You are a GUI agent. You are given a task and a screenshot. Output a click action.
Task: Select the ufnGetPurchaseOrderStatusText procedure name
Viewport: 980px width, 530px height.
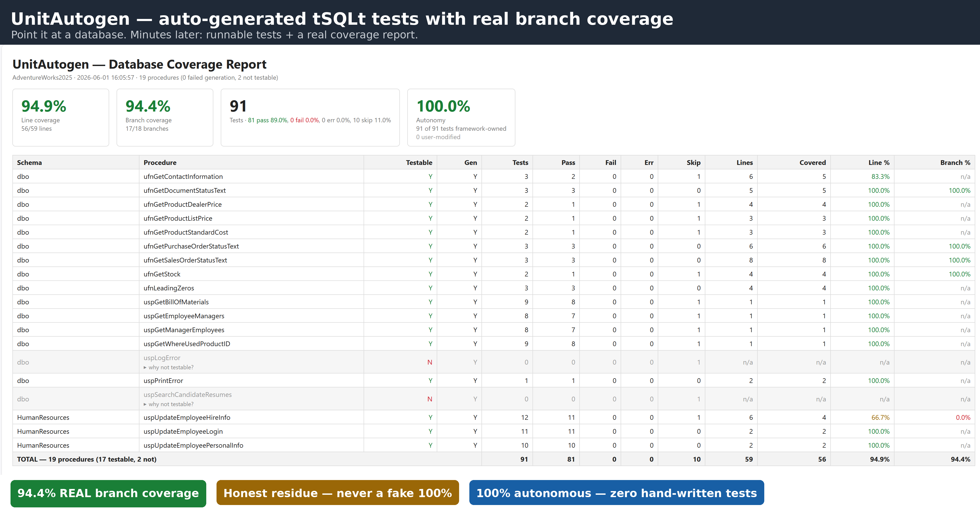(191, 246)
